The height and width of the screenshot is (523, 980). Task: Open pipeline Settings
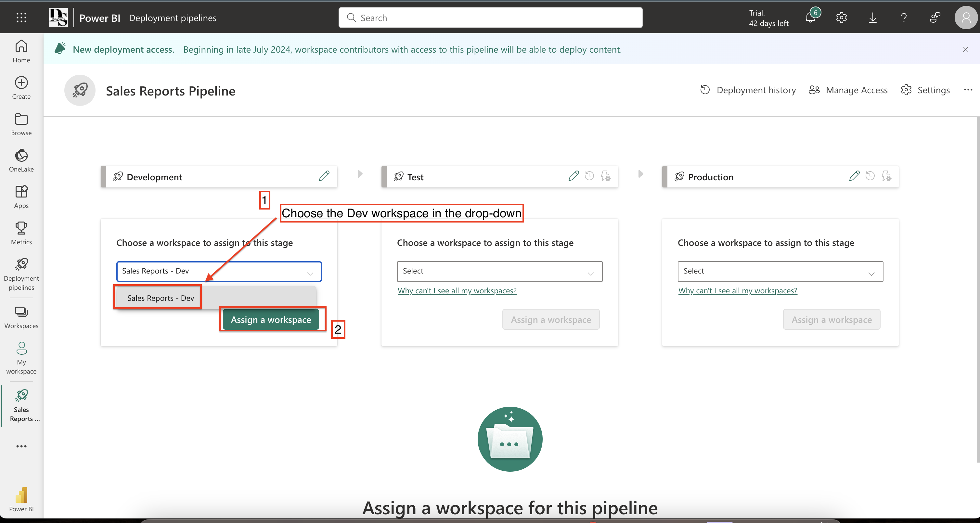pos(925,90)
